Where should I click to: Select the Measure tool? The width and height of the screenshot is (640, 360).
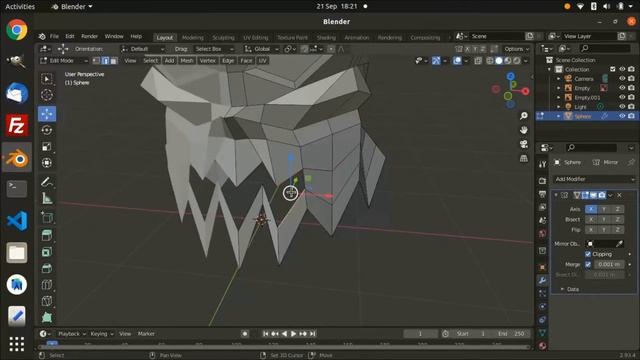(47, 198)
